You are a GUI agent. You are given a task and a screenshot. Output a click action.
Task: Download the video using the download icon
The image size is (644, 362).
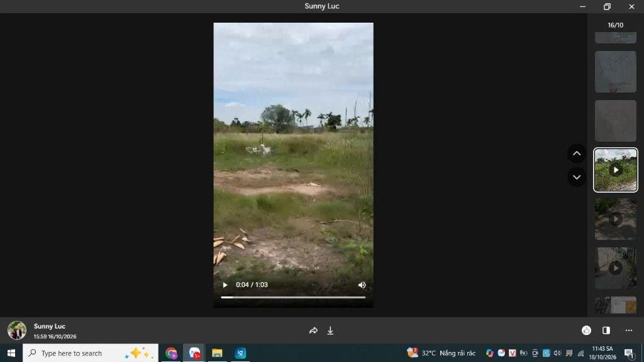pyautogui.click(x=330, y=331)
